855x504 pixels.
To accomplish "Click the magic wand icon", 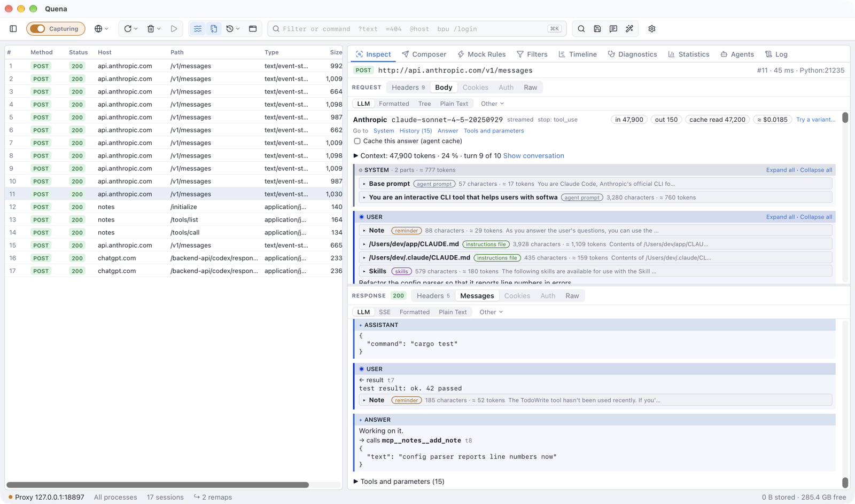I will 629,29.
